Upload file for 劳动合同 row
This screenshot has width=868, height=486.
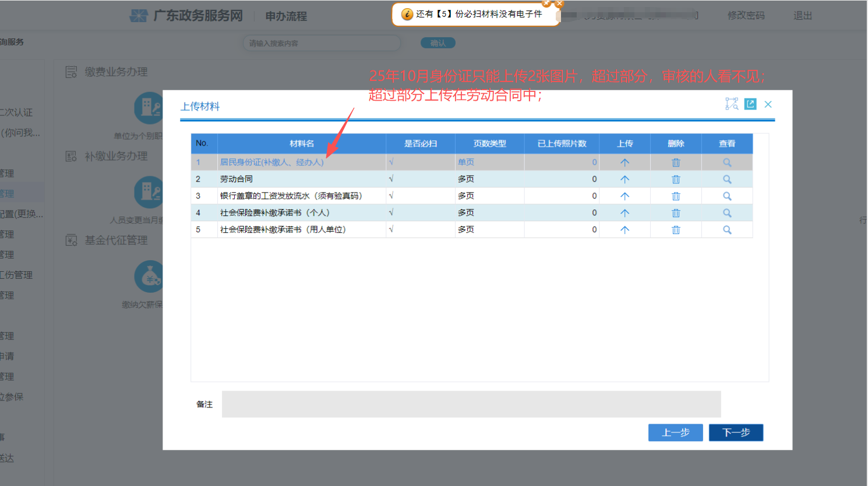click(624, 179)
